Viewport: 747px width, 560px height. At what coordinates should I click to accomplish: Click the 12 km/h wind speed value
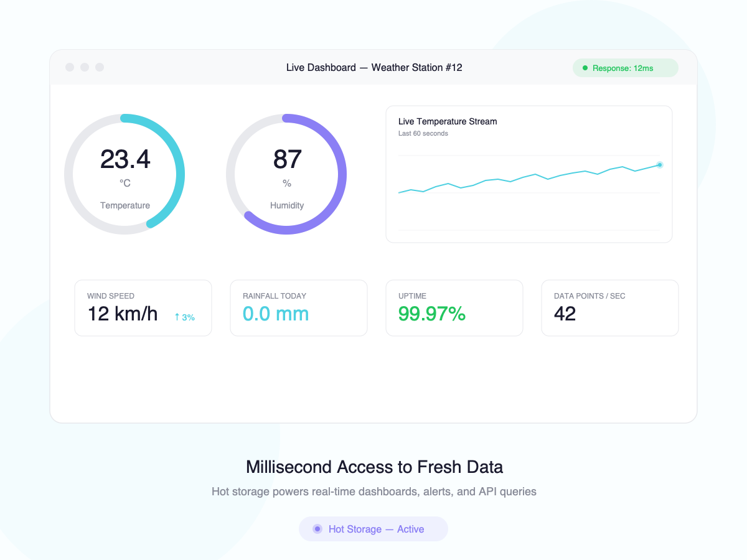(123, 314)
